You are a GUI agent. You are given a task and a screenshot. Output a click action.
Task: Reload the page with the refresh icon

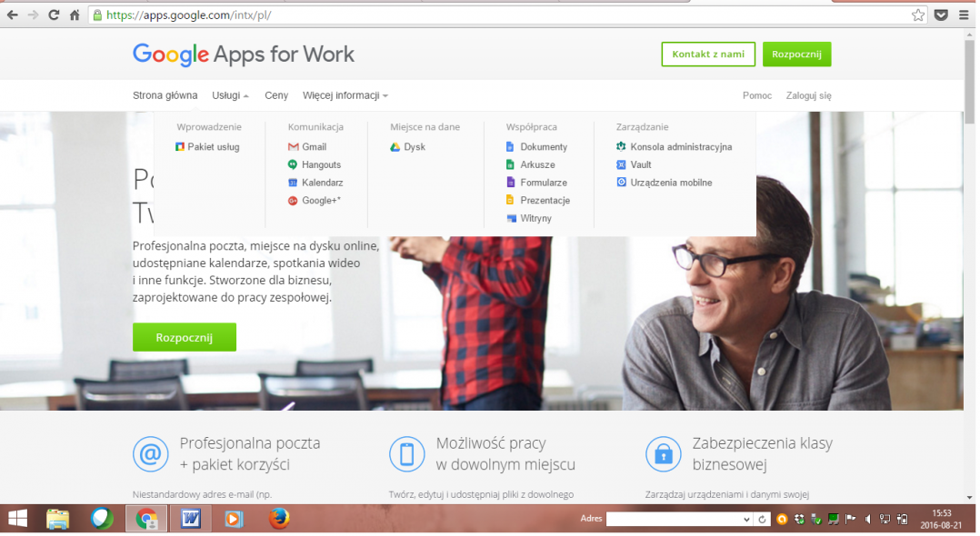point(54,15)
